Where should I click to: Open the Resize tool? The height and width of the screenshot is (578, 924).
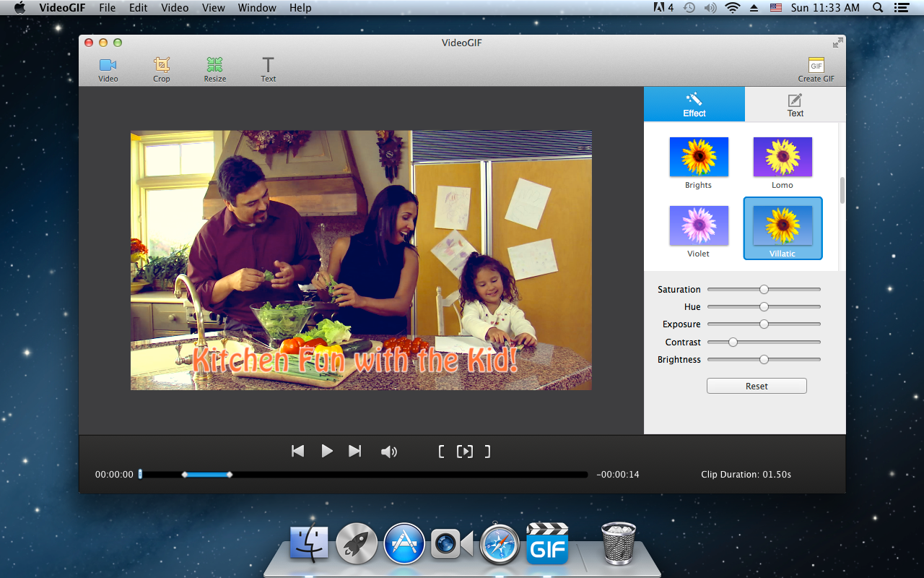coord(214,69)
